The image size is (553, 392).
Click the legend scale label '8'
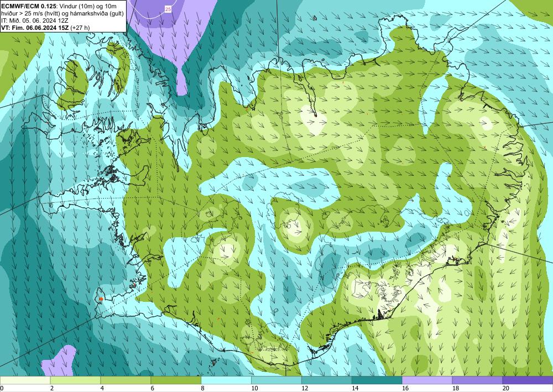[202, 388]
